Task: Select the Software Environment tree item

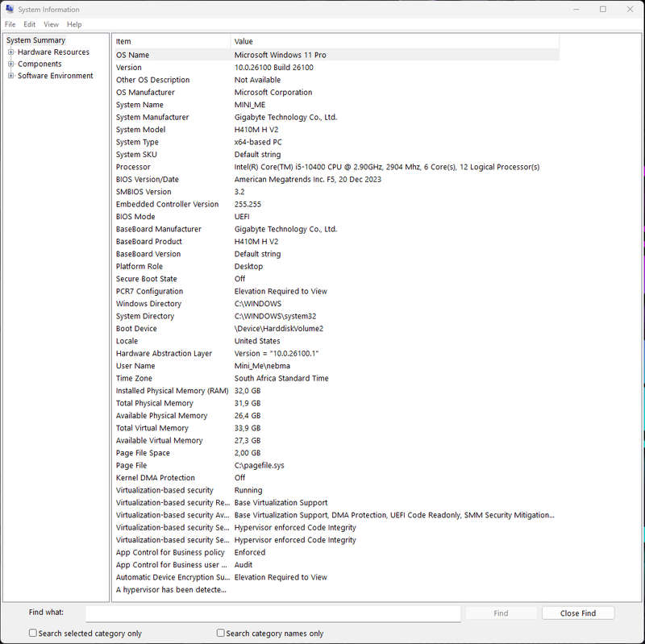Action: pyautogui.click(x=56, y=76)
